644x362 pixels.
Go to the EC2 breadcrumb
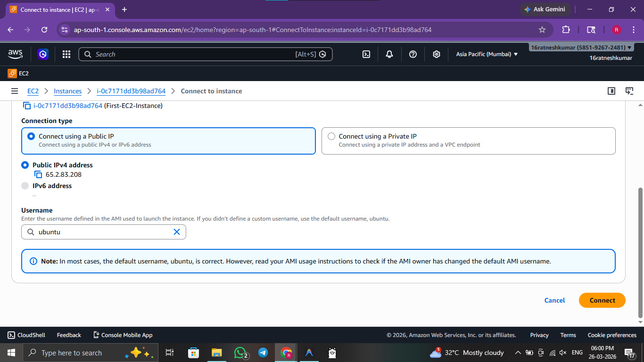click(x=33, y=91)
